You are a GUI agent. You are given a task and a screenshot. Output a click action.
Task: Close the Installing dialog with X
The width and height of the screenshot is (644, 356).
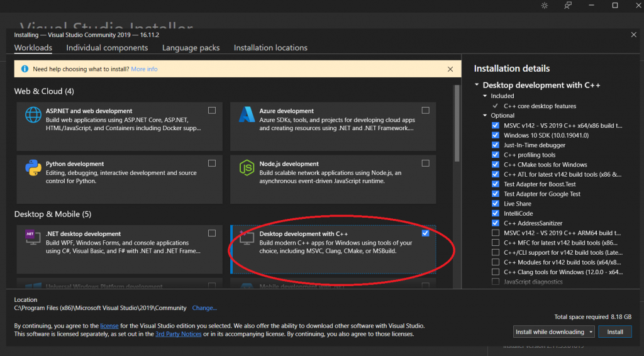(x=633, y=35)
